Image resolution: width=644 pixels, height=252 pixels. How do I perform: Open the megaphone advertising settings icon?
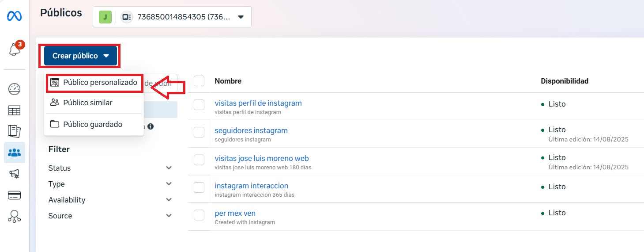15,174
